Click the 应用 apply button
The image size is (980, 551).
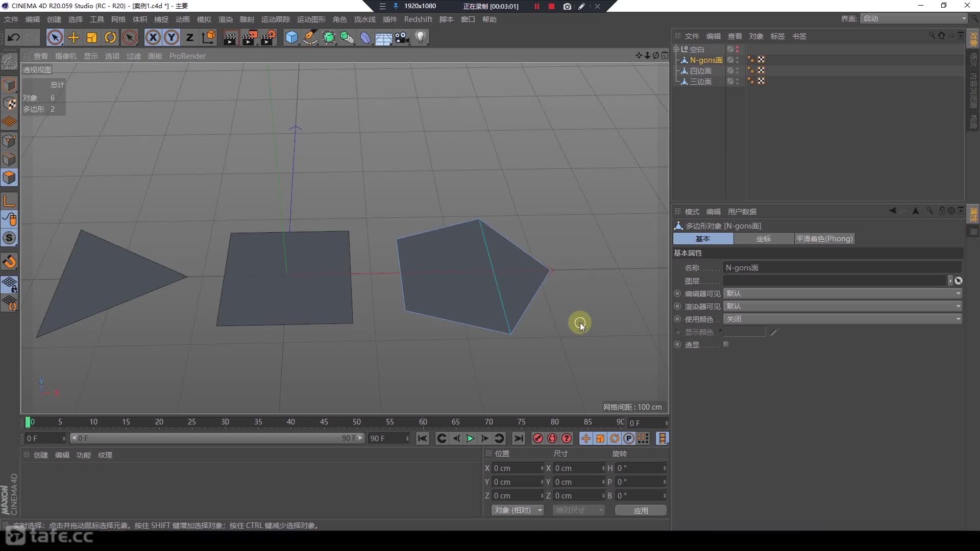(x=641, y=510)
